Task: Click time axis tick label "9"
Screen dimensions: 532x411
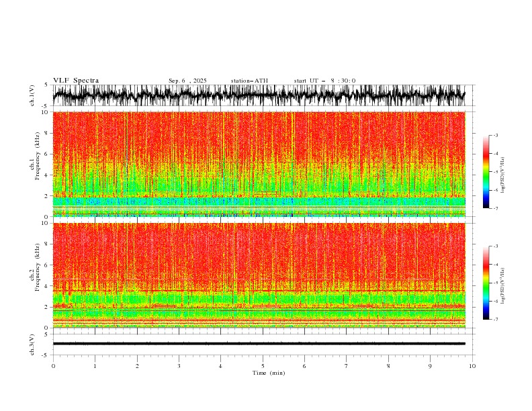Action: tap(430, 366)
